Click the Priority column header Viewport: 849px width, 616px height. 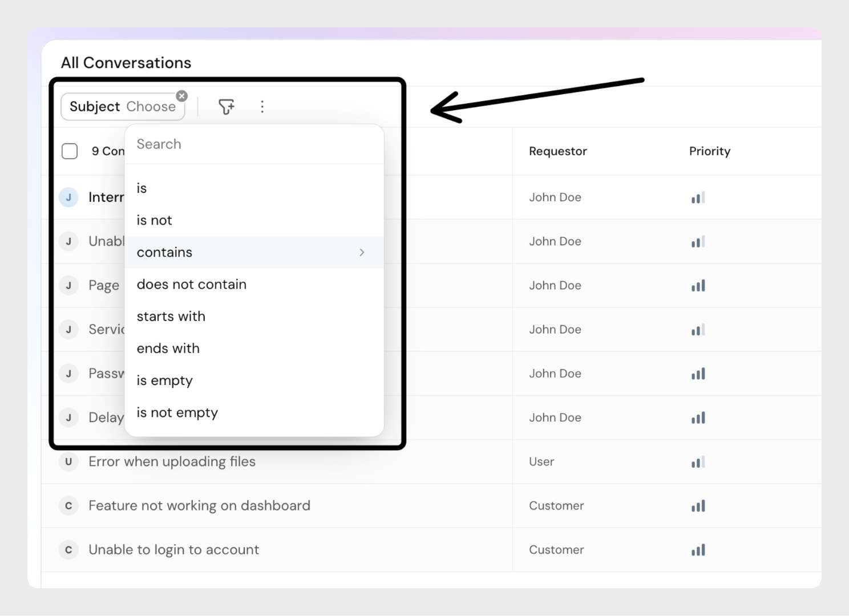coord(709,151)
